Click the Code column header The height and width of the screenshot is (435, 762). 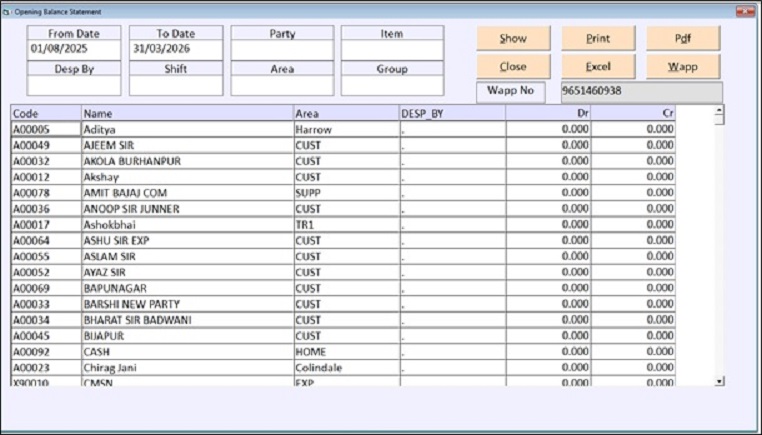click(x=46, y=113)
